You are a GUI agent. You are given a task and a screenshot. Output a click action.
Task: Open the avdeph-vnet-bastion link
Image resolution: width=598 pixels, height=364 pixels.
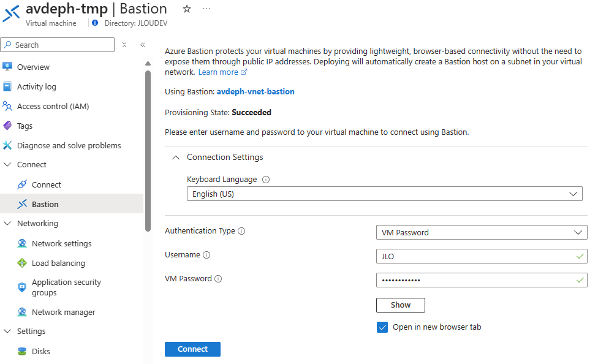point(255,91)
